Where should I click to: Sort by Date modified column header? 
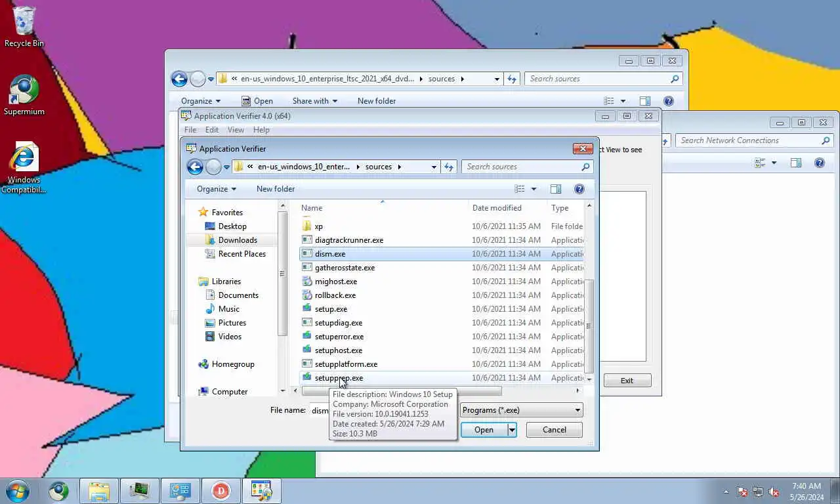pos(507,208)
